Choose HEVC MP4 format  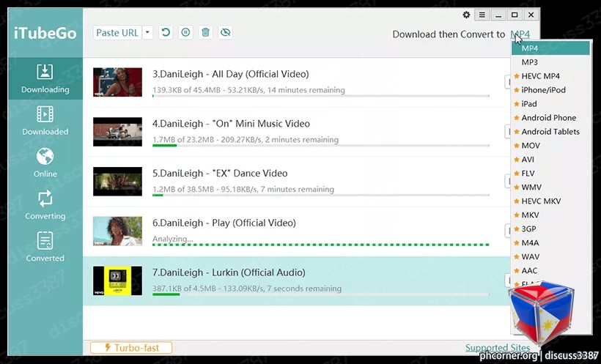tap(550, 76)
